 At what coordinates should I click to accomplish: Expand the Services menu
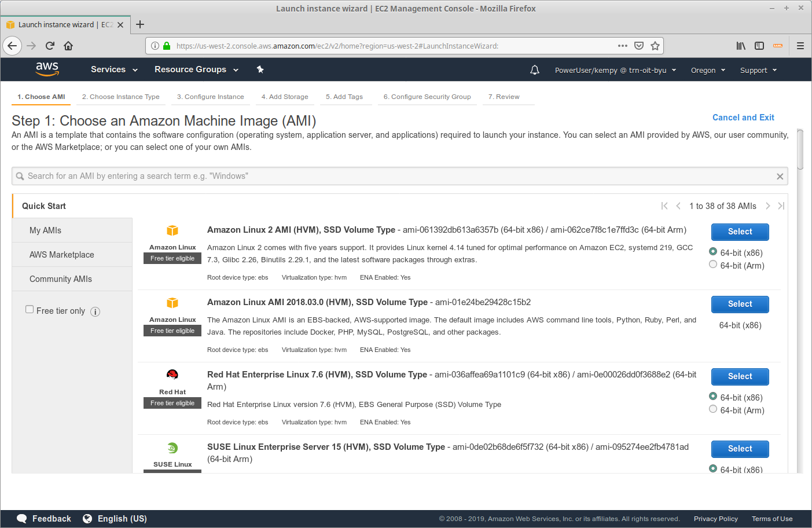[114, 69]
